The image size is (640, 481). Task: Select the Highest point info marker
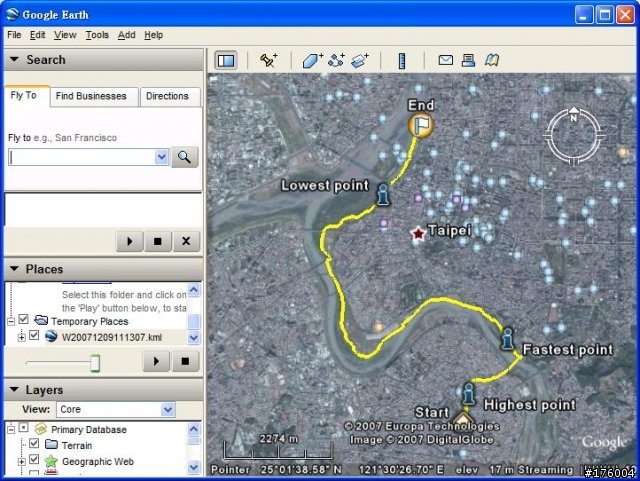pyautogui.click(x=469, y=394)
